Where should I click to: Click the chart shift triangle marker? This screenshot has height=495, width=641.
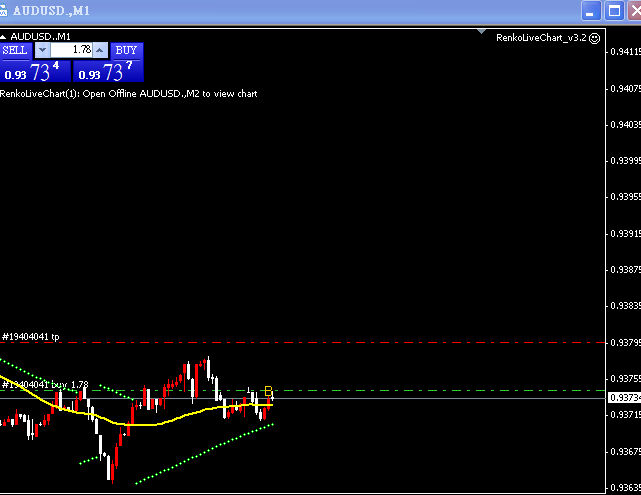482,31
